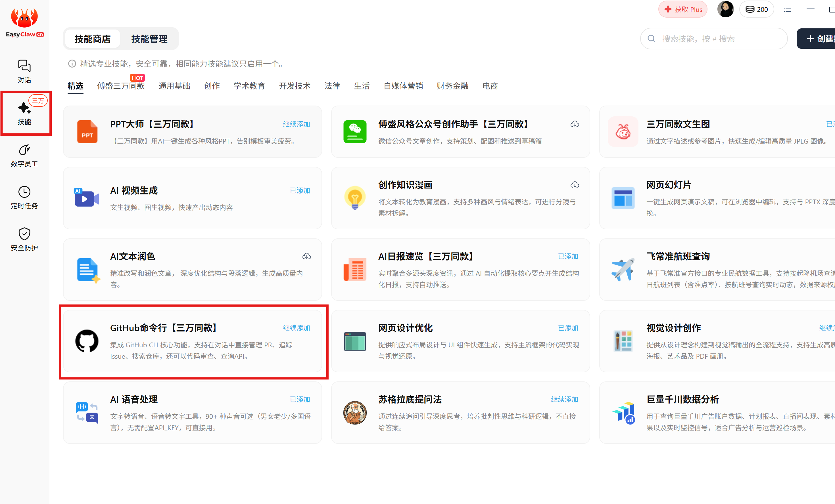
Task: Select the 法律 category tab
Action: pyautogui.click(x=332, y=86)
